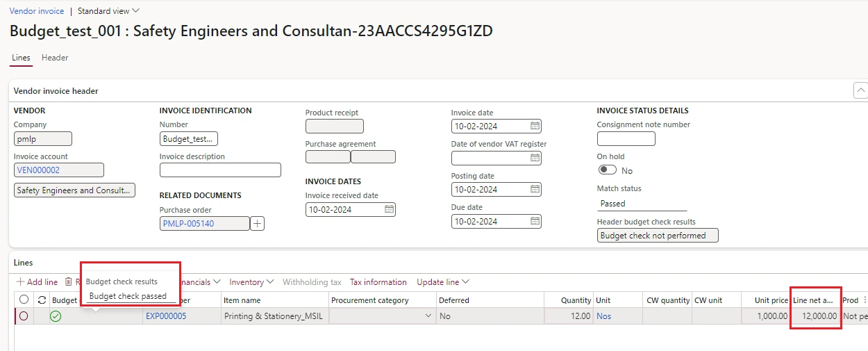Click the Line net amount cell 12,000.00
Image resolution: width=868 pixels, height=351 pixels.
click(816, 316)
